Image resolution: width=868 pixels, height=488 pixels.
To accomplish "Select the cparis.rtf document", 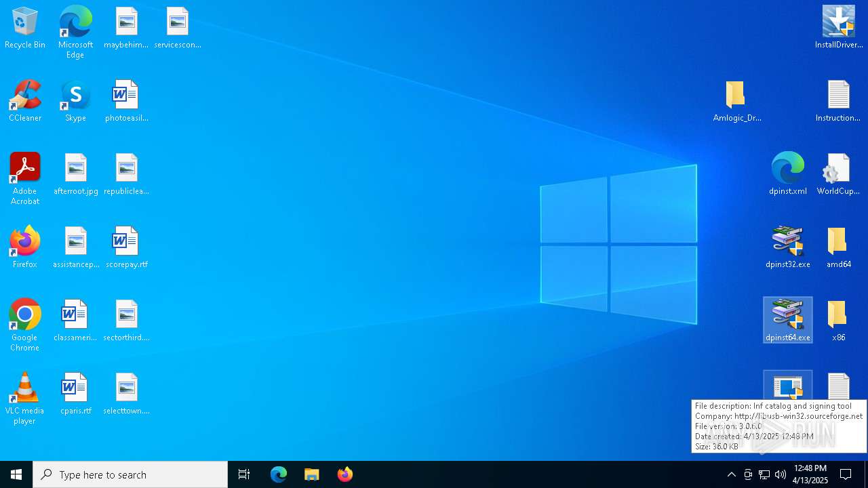I will pos(75,394).
